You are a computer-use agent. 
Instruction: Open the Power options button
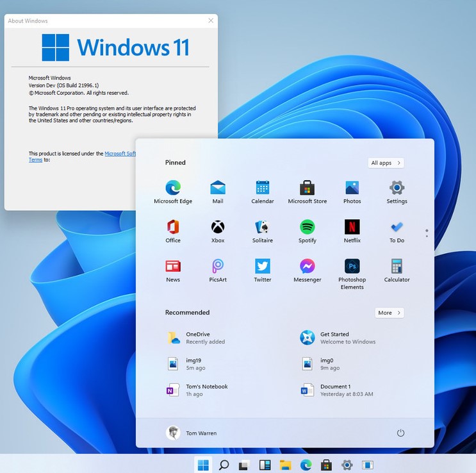point(400,433)
